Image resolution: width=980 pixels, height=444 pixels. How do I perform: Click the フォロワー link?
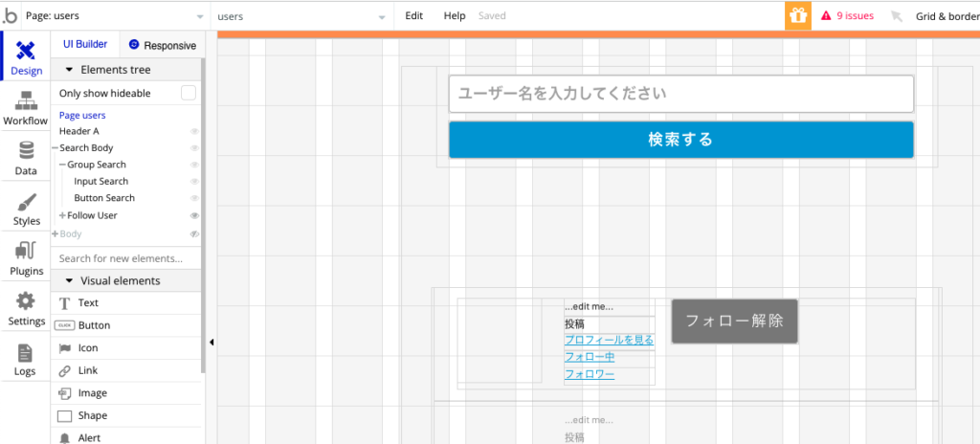tap(590, 374)
